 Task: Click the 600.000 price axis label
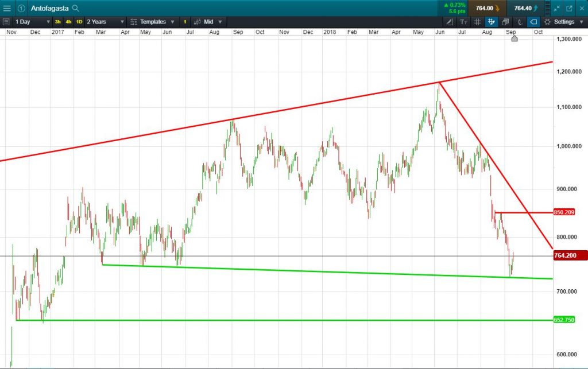pos(567,354)
